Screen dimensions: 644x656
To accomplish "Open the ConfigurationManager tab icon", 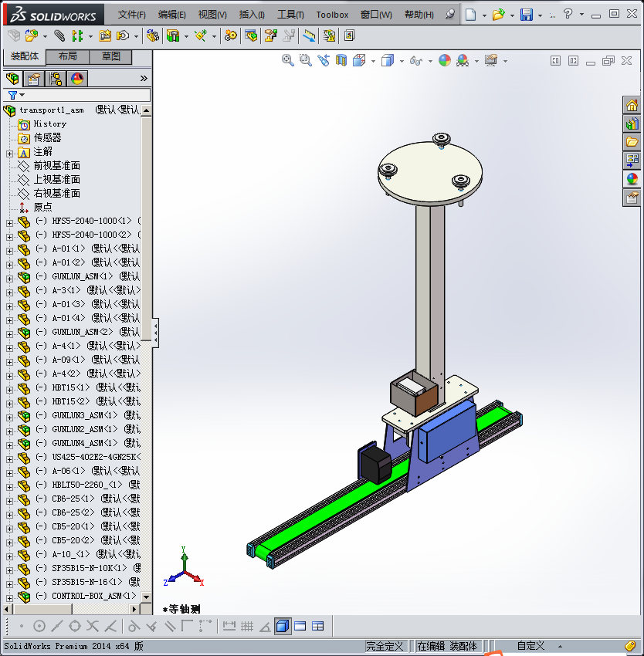I will click(56, 78).
